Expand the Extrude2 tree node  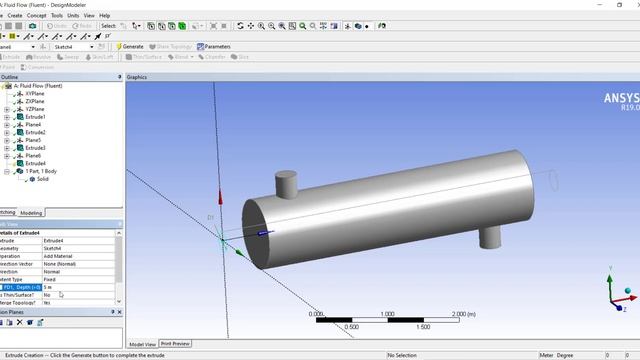7,132
